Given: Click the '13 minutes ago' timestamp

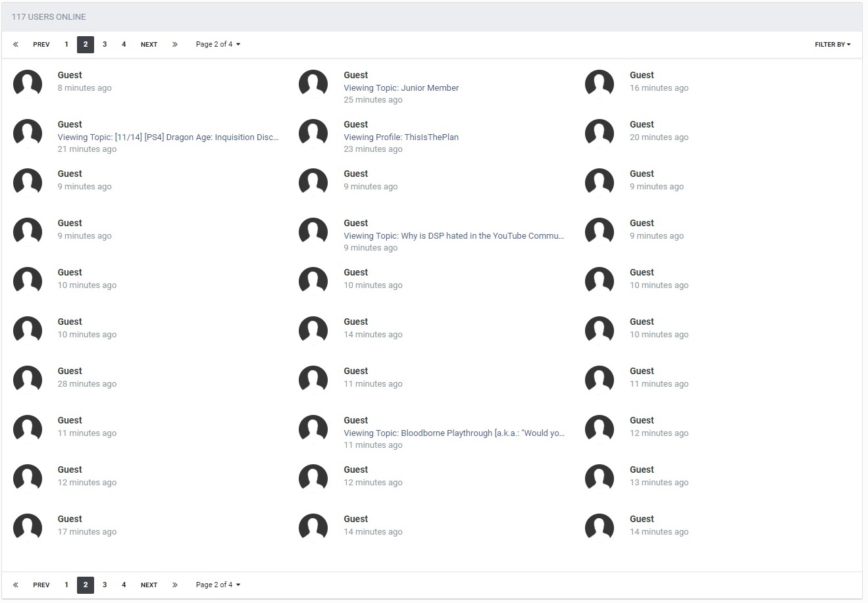Looking at the screenshot, I should pyautogui.click(x=659, y=483).
